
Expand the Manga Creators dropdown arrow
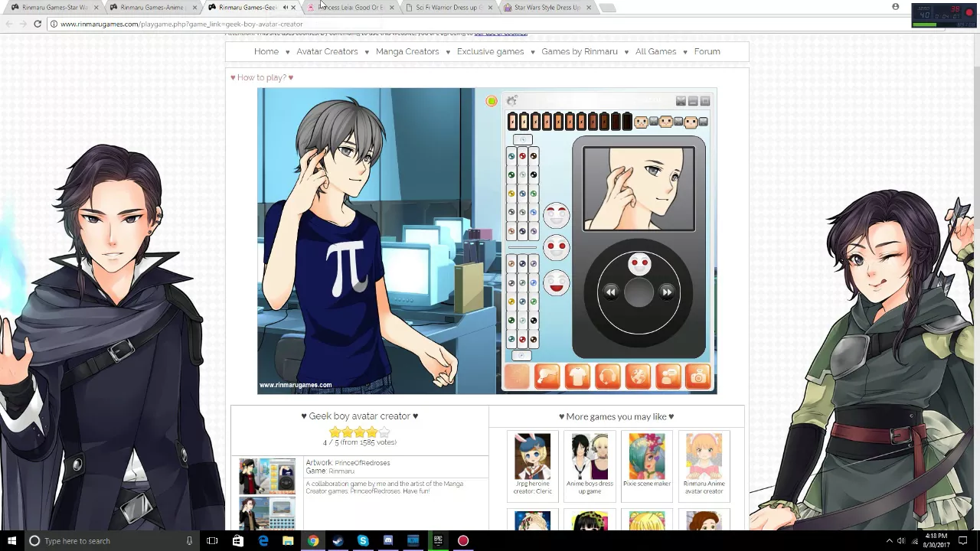point(448,52)
